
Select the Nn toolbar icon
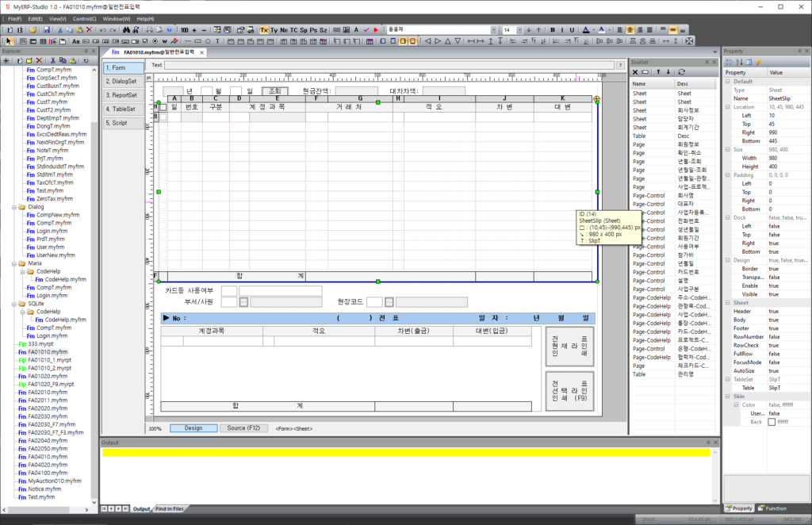click(x=284, y=30)
